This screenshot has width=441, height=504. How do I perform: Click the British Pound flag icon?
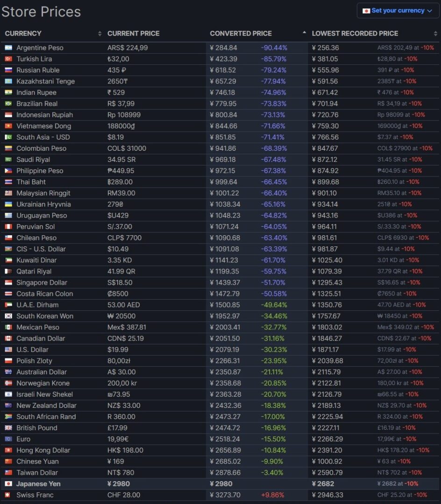[8, 428]
